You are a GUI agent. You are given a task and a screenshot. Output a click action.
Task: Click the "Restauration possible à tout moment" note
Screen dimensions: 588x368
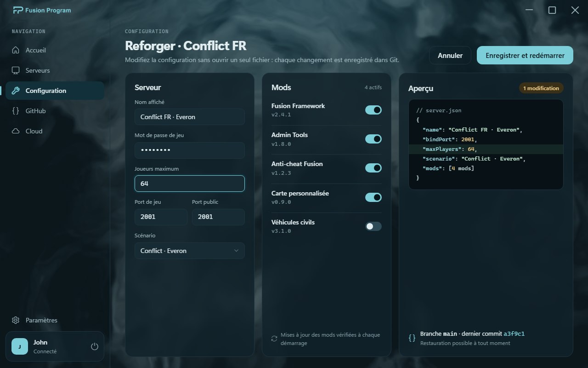[x=465, y=343]
